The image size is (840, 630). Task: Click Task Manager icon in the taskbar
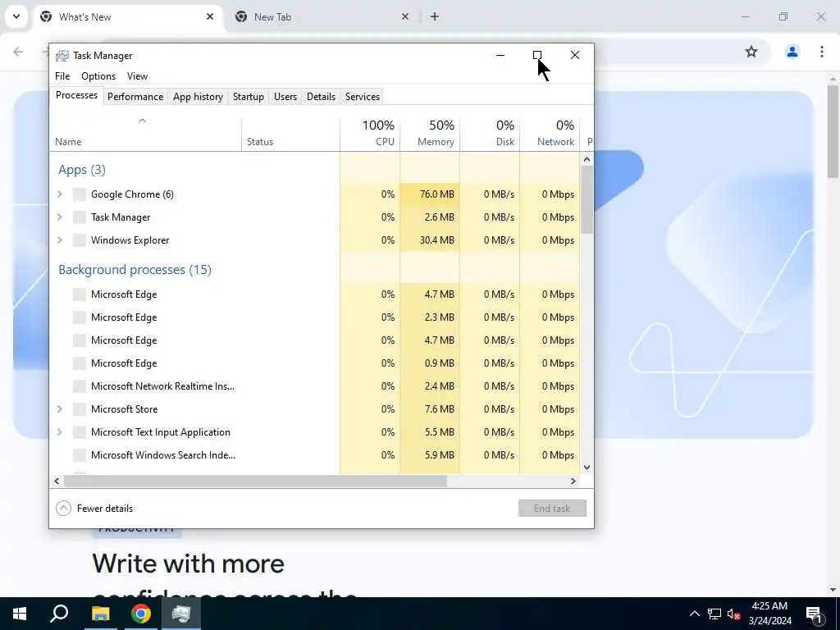[x=181, y=614]
